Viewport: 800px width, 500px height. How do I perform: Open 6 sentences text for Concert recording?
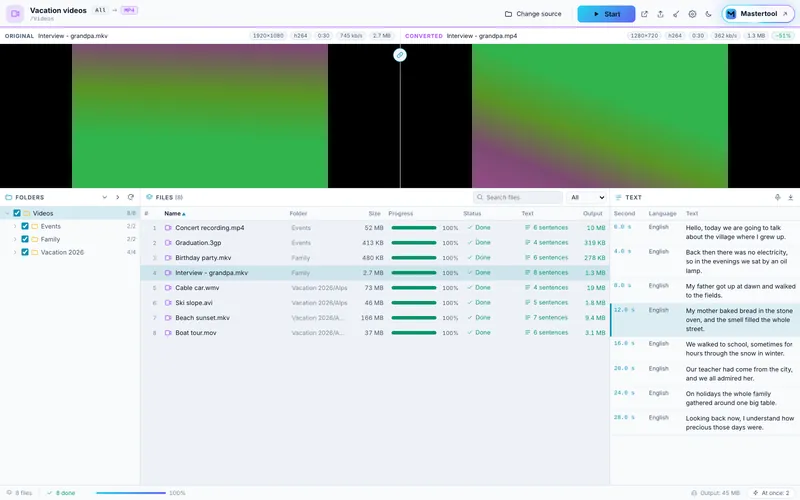click(x=546, y=228)
